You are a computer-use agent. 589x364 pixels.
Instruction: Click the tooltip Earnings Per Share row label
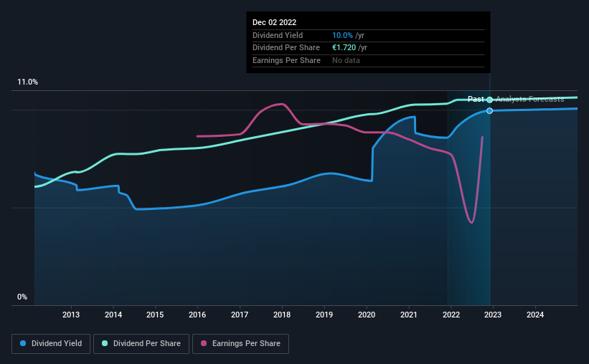point(287,60)
